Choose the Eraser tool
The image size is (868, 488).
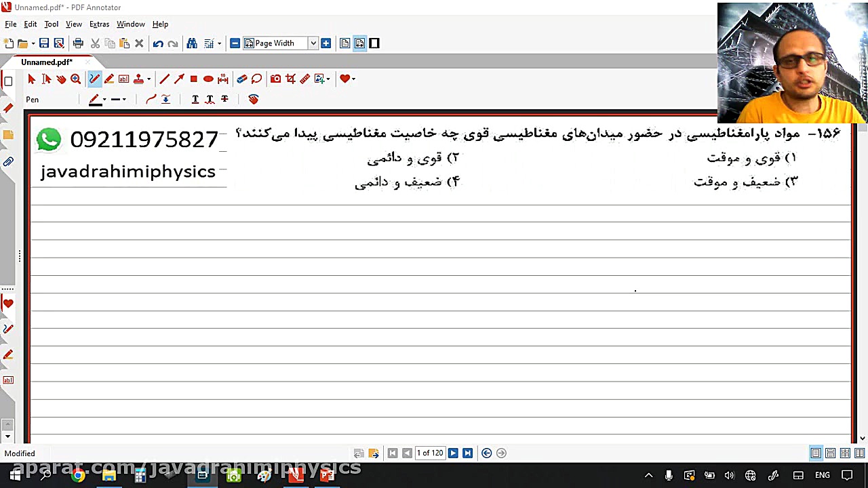(242, 78)
